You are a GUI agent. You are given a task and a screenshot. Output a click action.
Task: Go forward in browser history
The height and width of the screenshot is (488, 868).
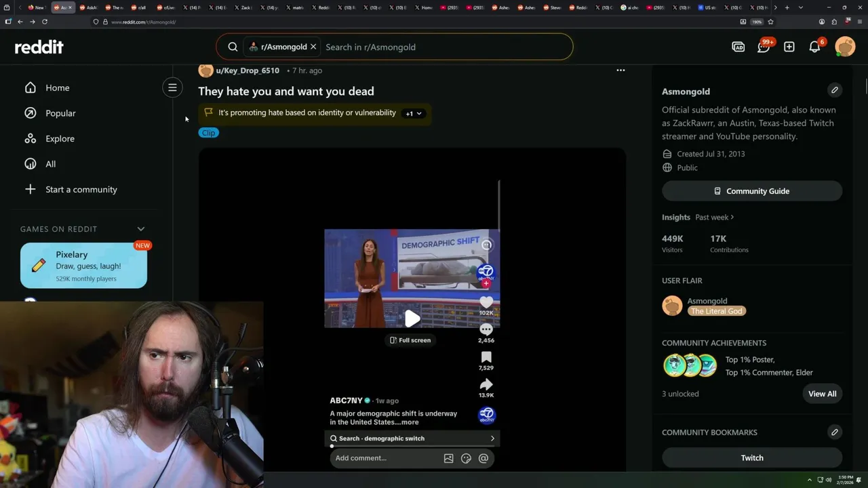(32, 22)
